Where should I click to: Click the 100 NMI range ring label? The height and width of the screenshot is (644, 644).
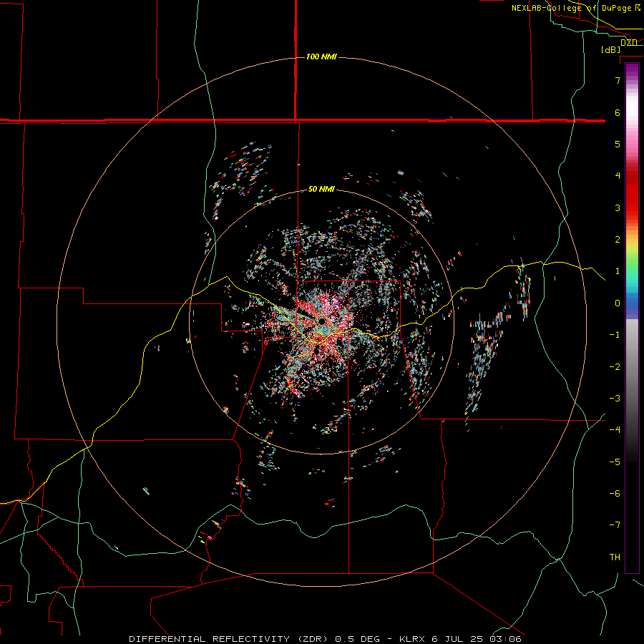click(x=321, y=57)
